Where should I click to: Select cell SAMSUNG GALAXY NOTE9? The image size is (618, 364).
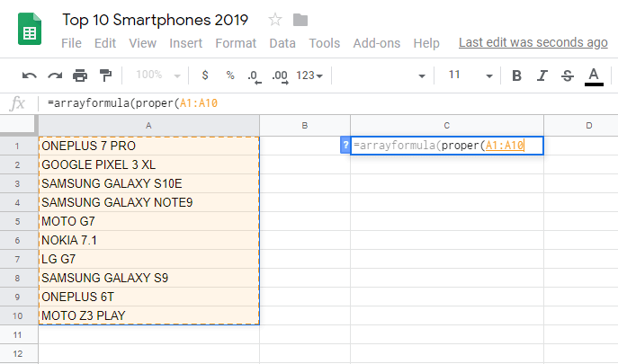pos(148,202)
